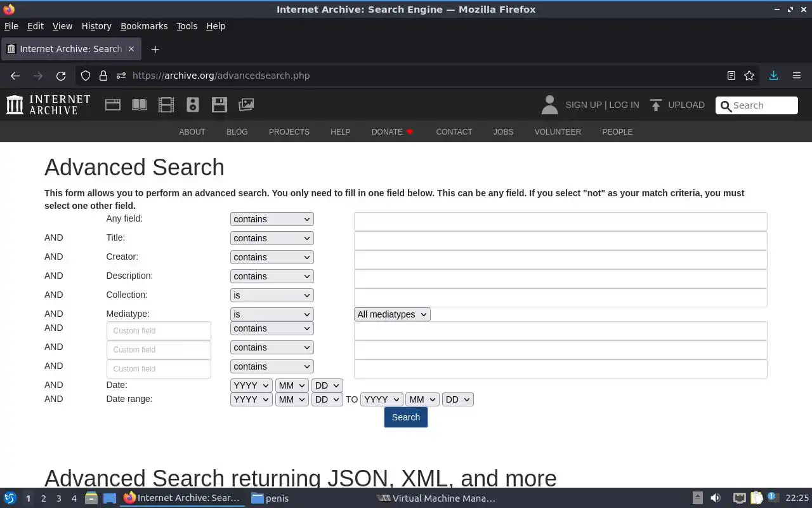Screen dimensions: 812x508
Task: Open the Help menu
Action: [216, 26]
